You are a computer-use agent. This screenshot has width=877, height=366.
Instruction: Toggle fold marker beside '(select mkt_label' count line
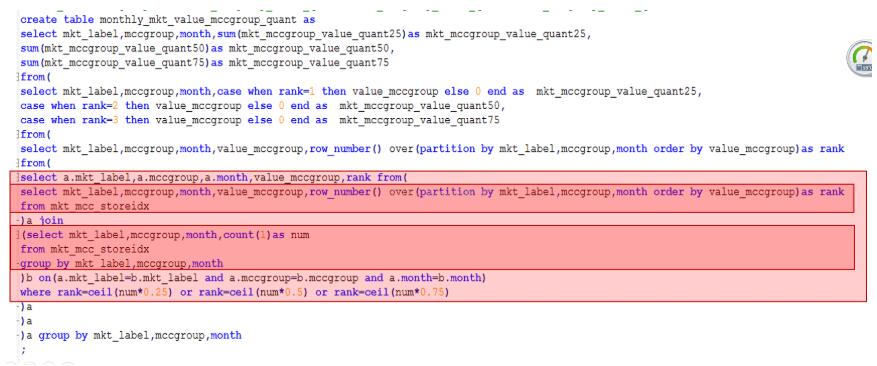pyautogui.click(x=18, y=235)
